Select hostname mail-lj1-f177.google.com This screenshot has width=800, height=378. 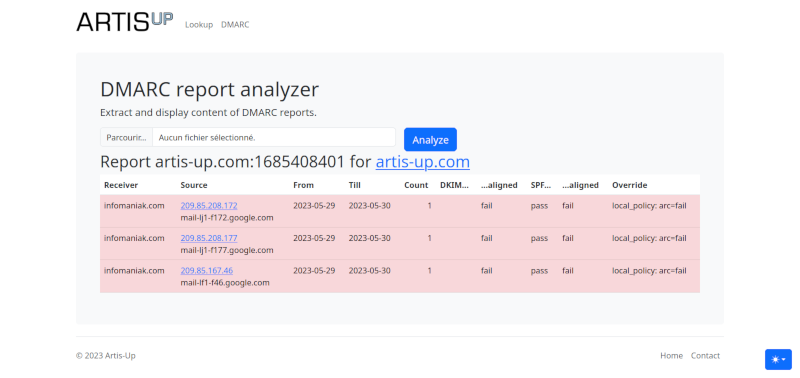227,250
